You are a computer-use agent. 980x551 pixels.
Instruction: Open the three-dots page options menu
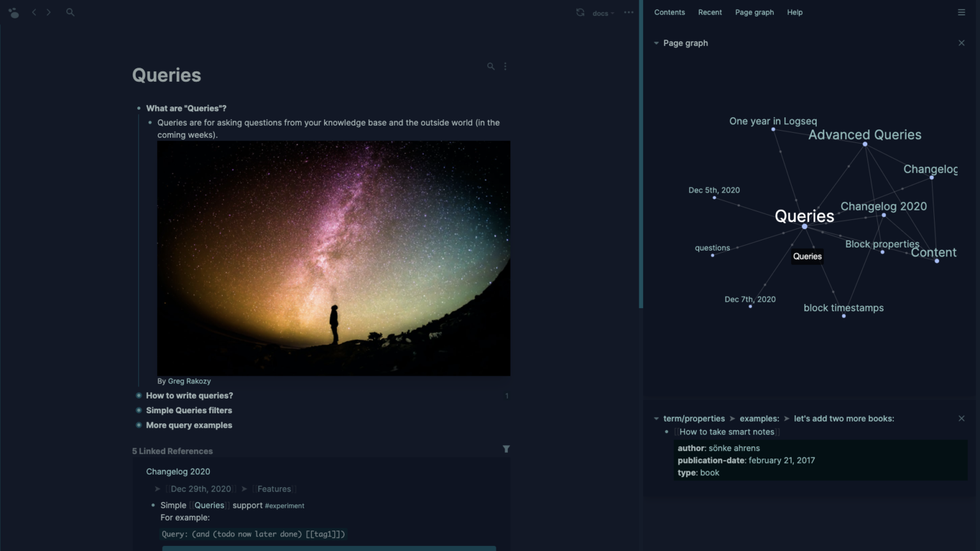coord(628,12)
